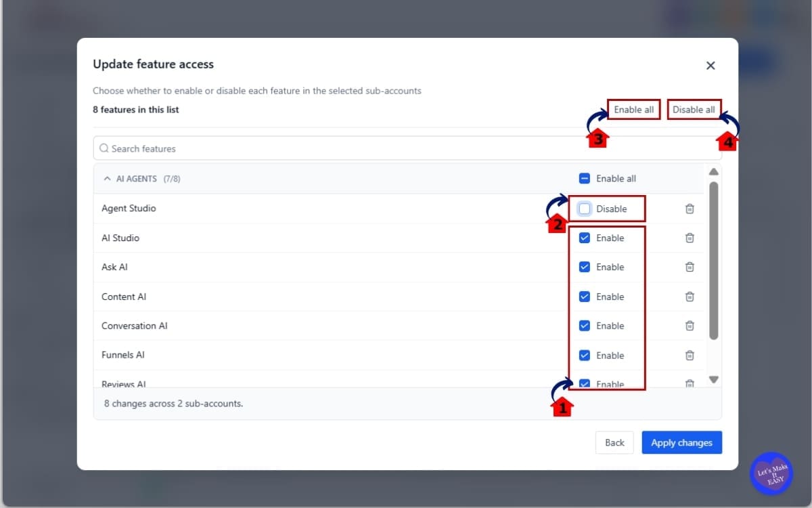Toggle Content AI Enable checkbox
Viewport: 812px width, 508px height.
(x=585, y=297)
